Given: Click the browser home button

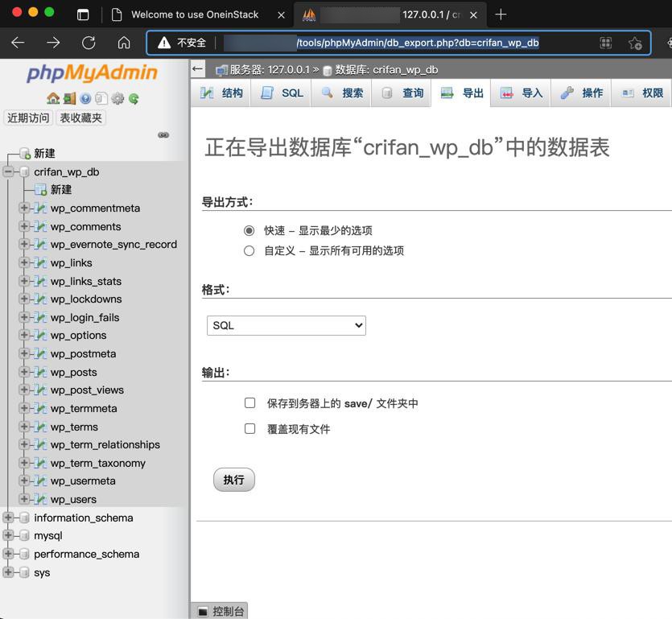Looking at the screenshot, I should pyautogui.click(x=124, y=43).
